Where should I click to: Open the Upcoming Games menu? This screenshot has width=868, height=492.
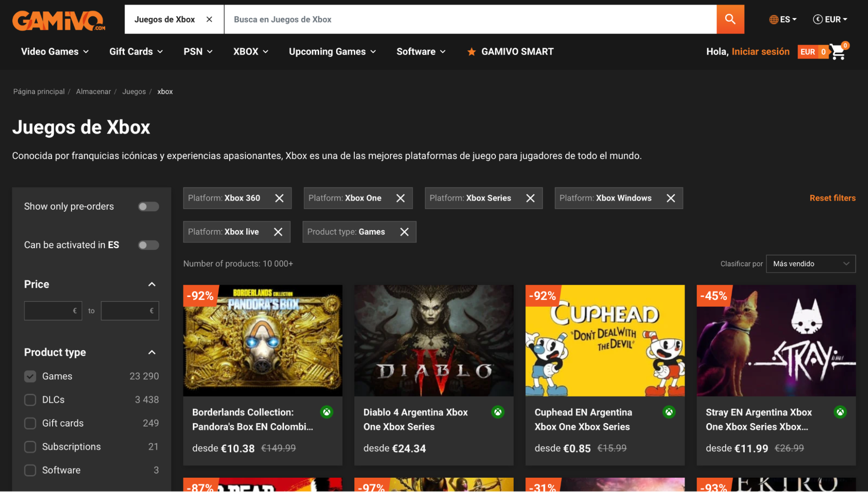332,52
